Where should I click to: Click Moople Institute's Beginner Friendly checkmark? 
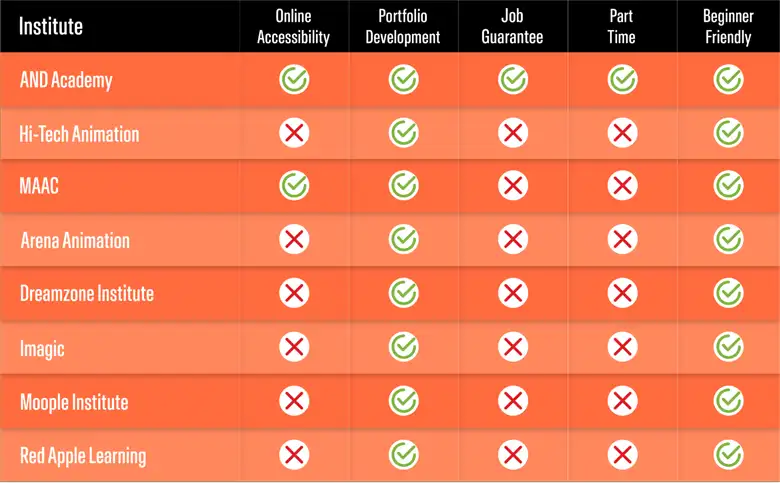point(728,400)
